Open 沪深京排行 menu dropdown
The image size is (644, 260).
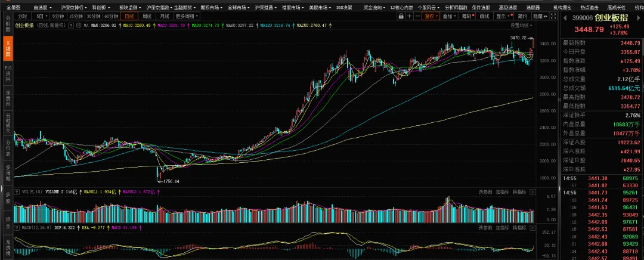(x=74, y=7)
